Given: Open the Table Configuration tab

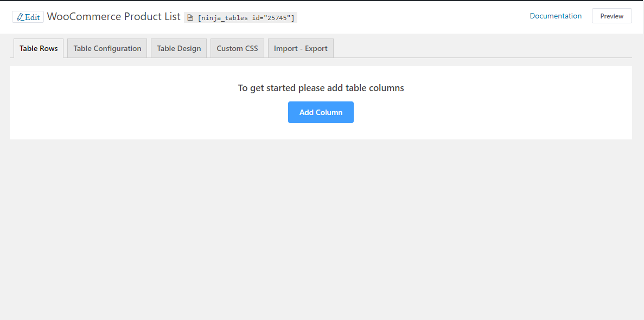Looking at the screenshot, I should tap(107, 48).
